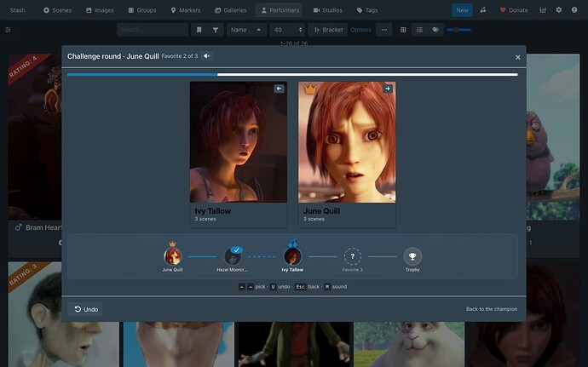Viewport: 588px width, 367px height.
Task: Select the June Quill portrait image
Action: (x=347, y=142)
